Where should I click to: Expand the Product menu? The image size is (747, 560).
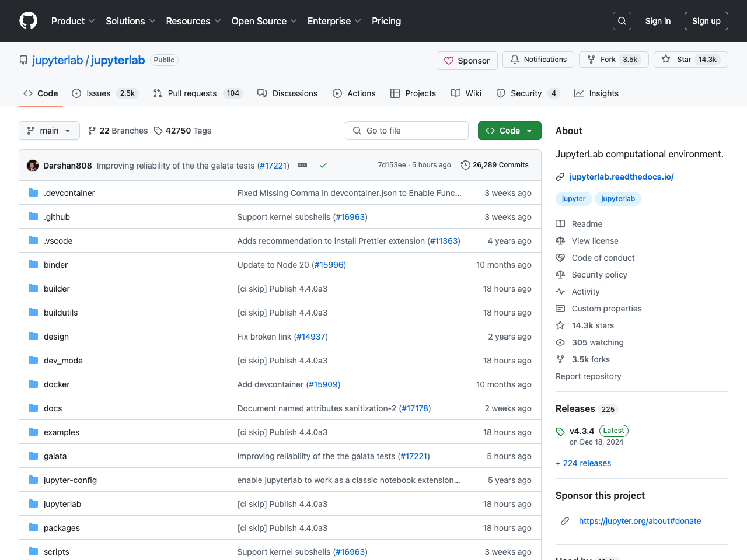point(73,21)
